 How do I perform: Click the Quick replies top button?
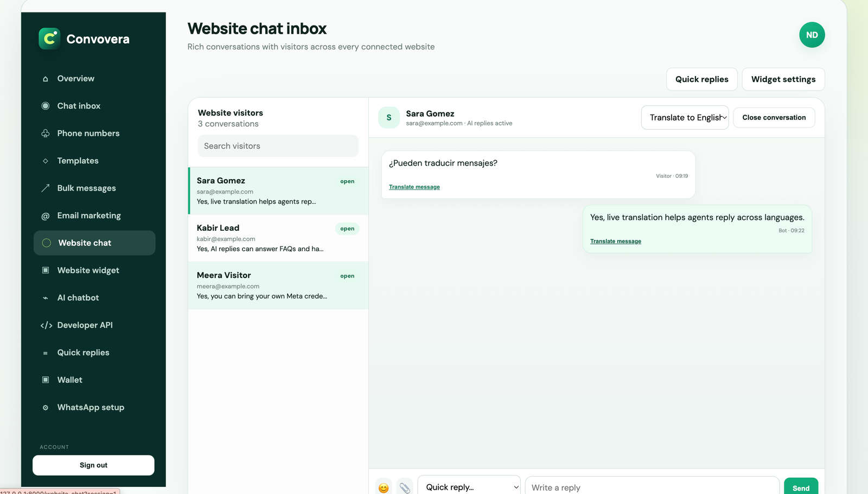click(701, 79)
